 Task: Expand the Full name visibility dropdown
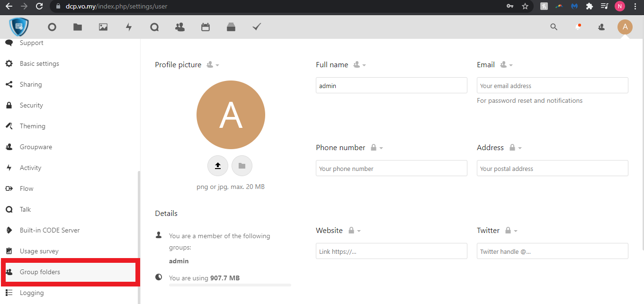pyautogui.click(x=359, y=65)
